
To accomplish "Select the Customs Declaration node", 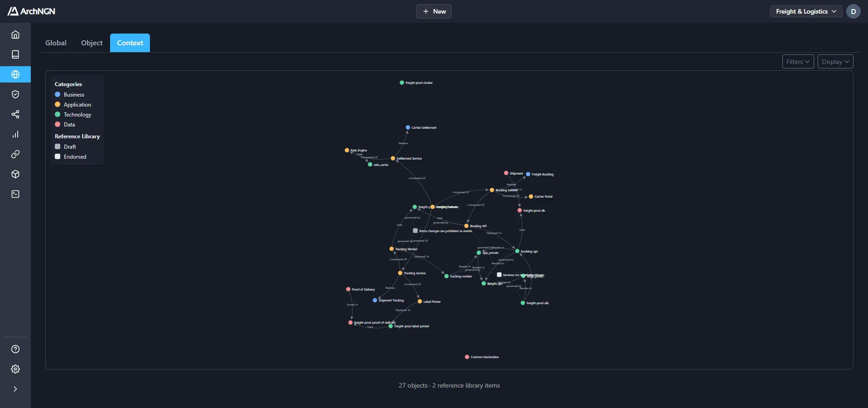I will [x=467, y=357].
